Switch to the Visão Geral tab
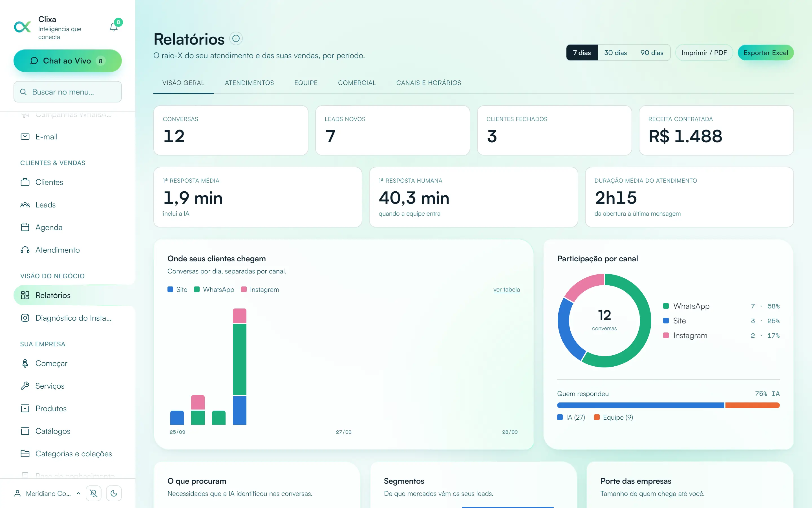 coord(183,83)
